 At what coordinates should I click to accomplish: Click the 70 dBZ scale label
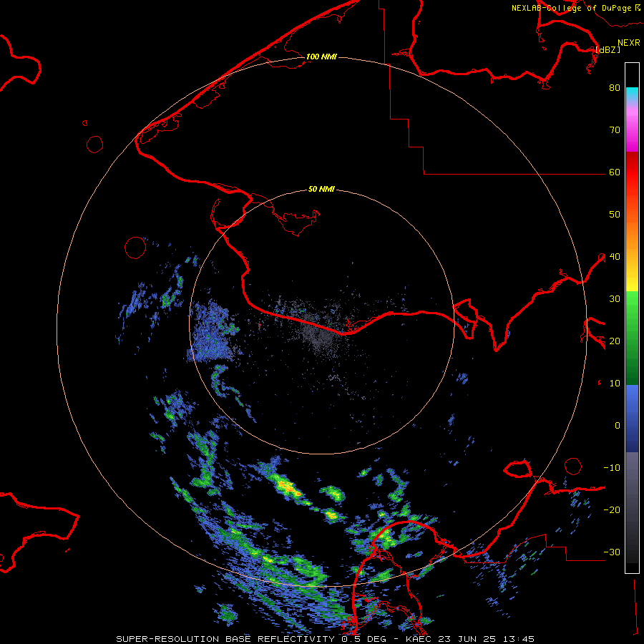coord(615,130)
